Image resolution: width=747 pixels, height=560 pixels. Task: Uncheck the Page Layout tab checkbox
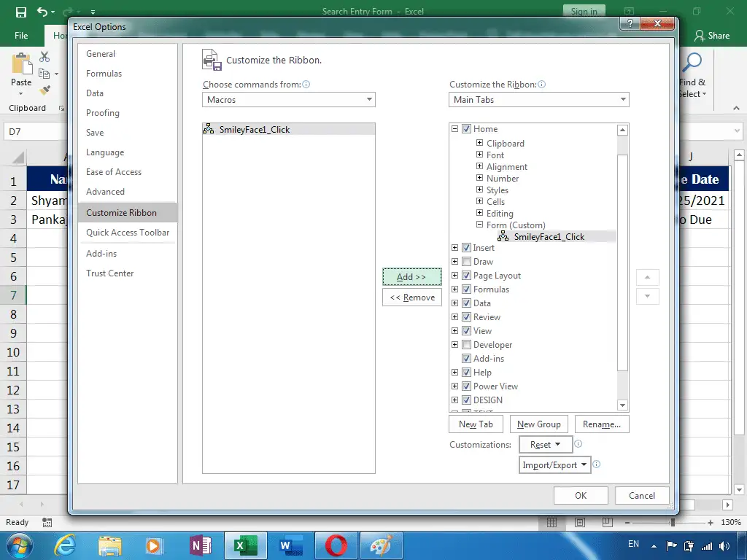point(466,275)
